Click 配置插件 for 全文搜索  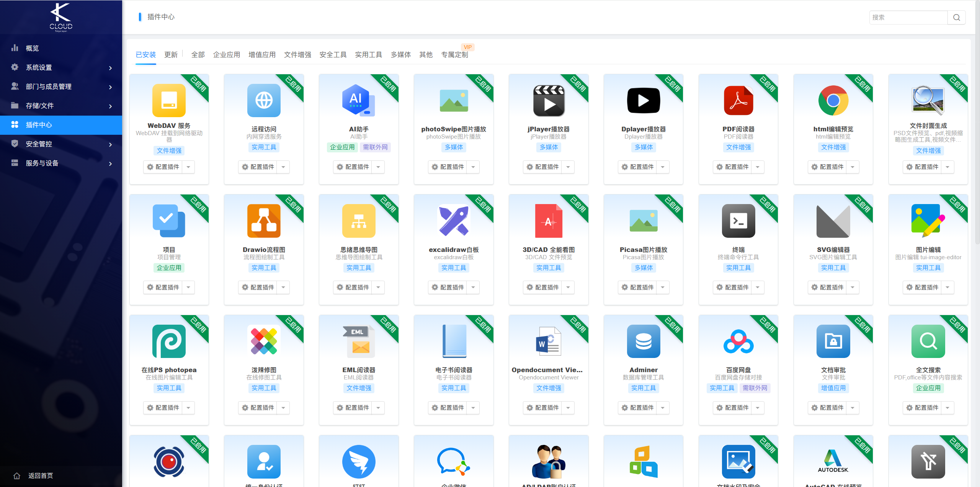coord(923,408)
